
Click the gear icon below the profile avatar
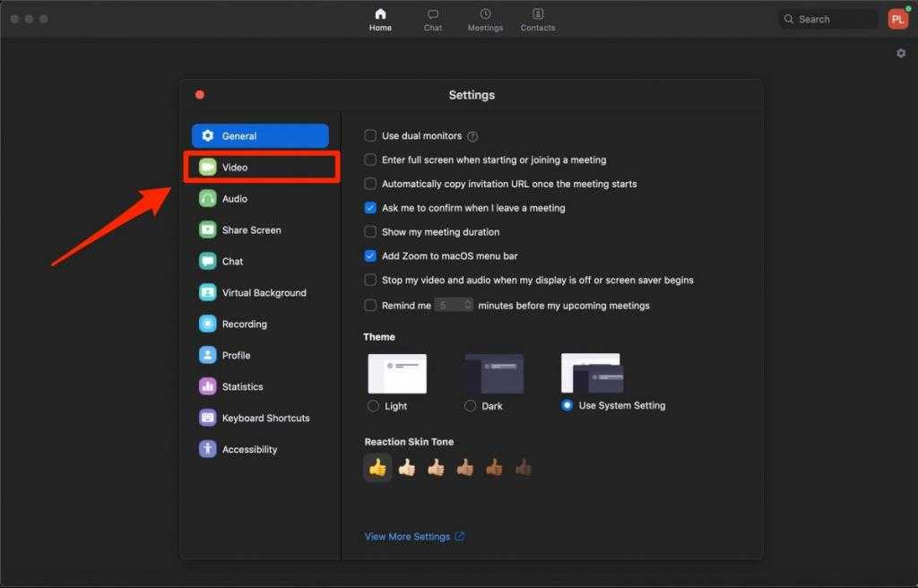(901, 54)
